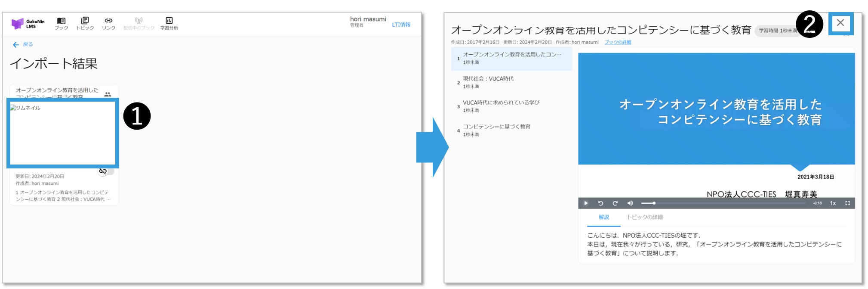Open the ブック section in top navigation
This screenshot has width=868, height=289.
tap(61, 24)
